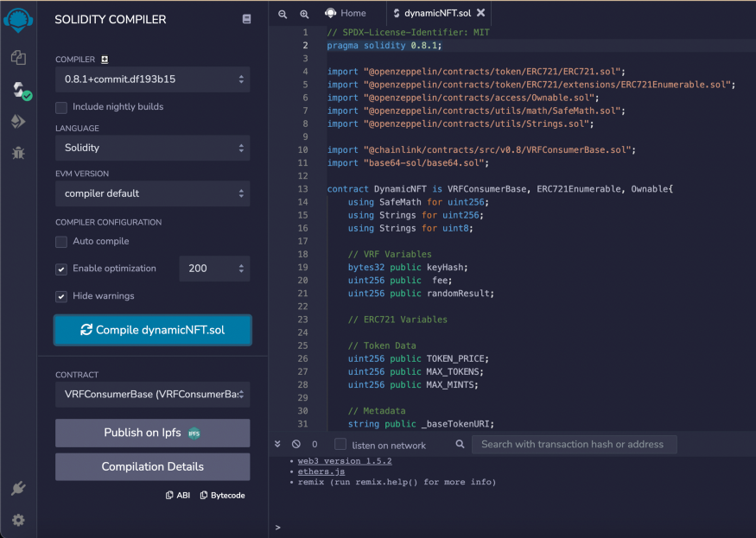
Task: Zoom in the editor font
Action: pyautogui.click(x=304, y=14)
